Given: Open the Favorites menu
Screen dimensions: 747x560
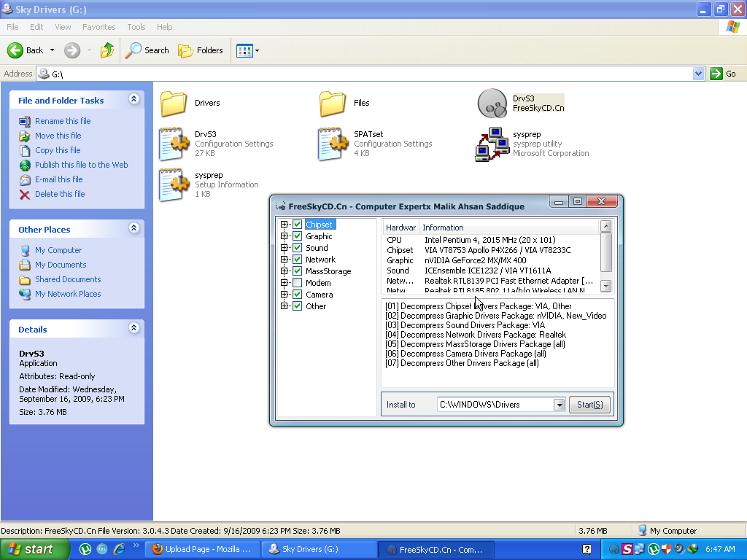Looking at the screenshot, I should tap(98, 27).
